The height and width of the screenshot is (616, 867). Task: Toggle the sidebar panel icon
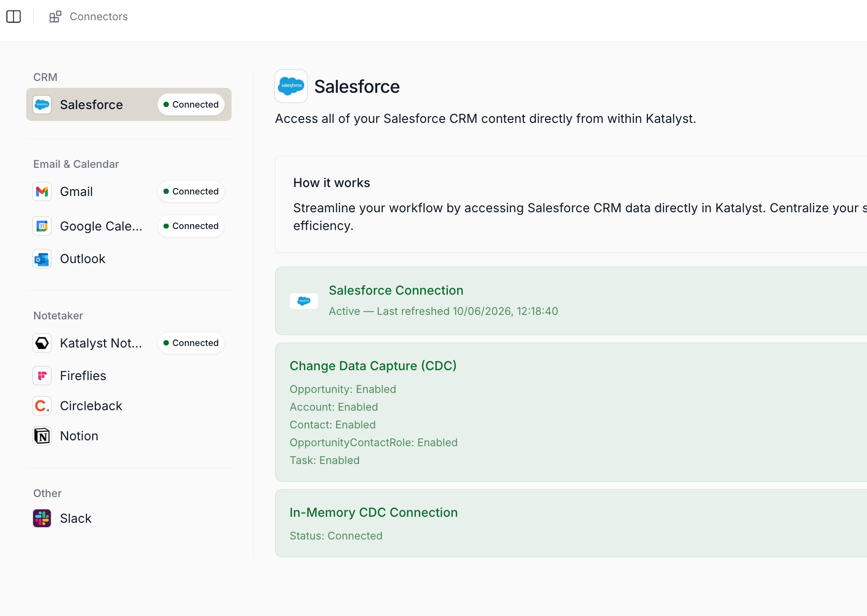tap(13, 17)
